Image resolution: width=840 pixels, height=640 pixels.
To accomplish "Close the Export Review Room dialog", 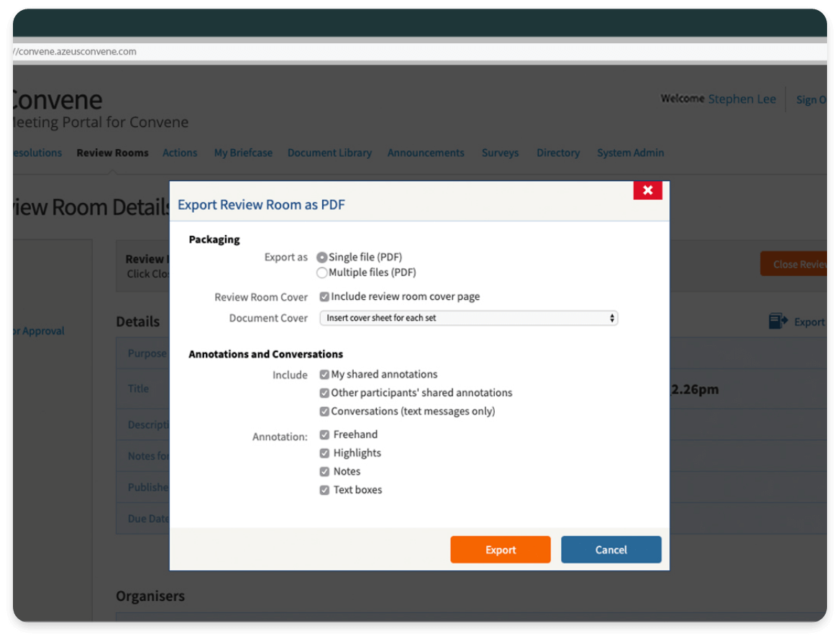I will tap(647, 190).
